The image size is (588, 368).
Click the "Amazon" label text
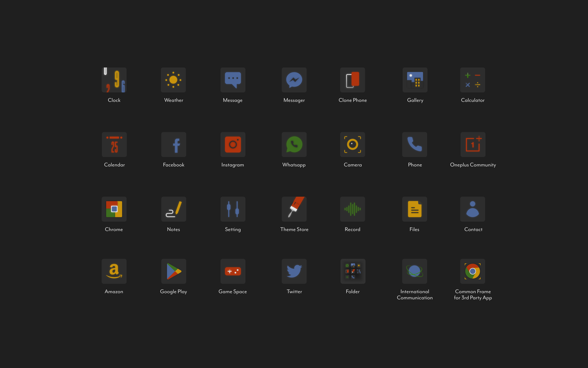pyautogui.click(x=114, y=291)
